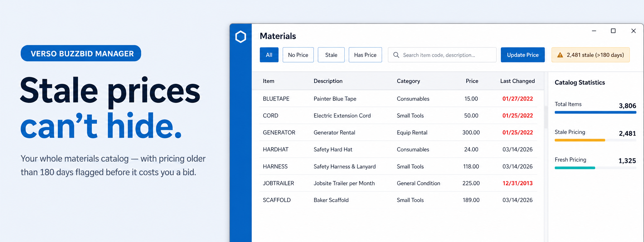Select the CORD item code
This screenshot has height=242, width=644.
click(270, 116)
